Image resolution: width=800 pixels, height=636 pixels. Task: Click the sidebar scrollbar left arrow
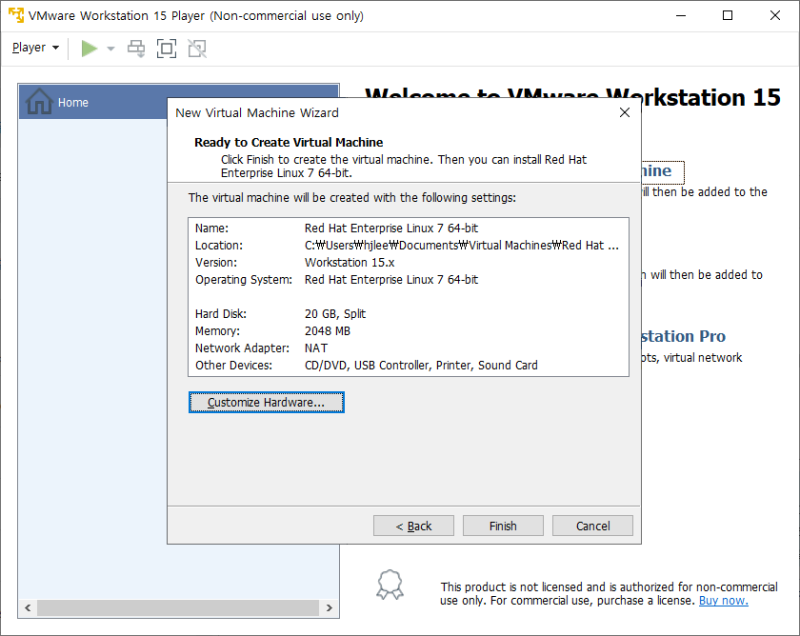(x=26, y=607)
